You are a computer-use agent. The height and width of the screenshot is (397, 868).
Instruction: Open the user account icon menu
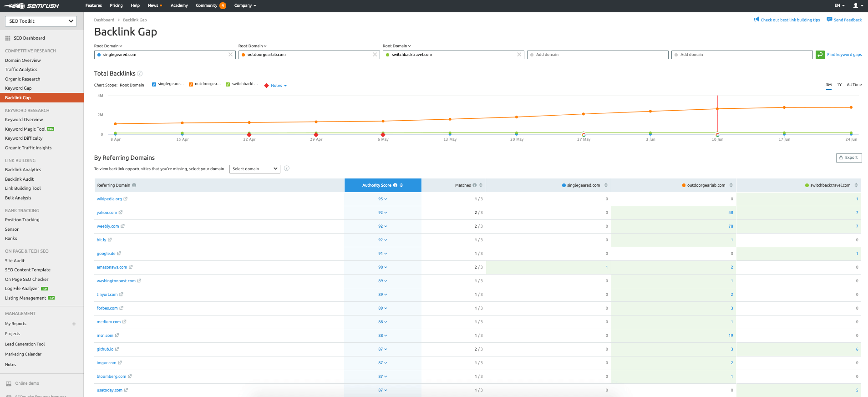click(858, 5)
